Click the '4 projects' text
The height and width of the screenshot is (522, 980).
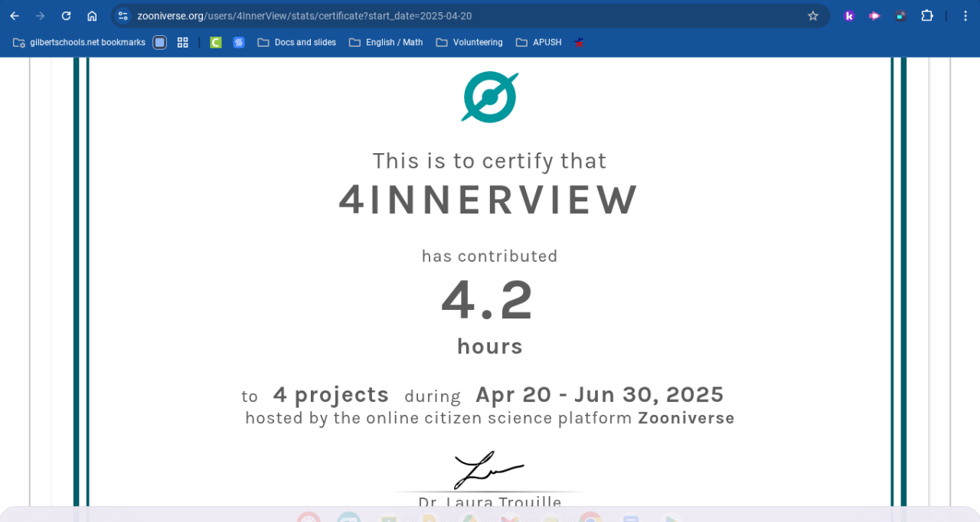point(331,395)
